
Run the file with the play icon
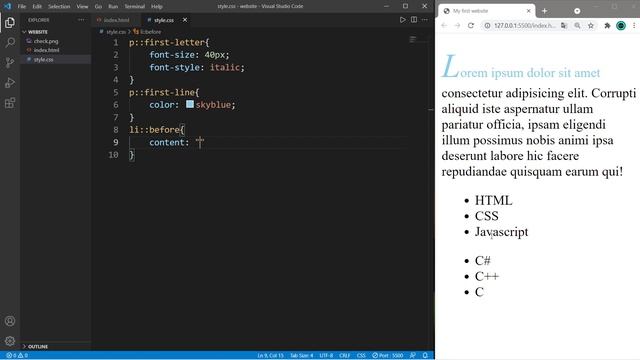402,20
